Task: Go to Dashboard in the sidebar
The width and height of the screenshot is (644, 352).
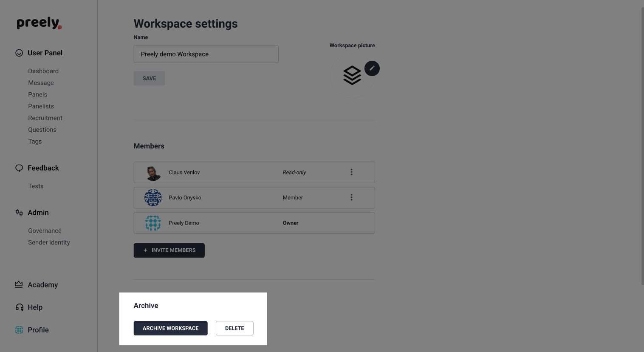Action: tap(43, 71)
